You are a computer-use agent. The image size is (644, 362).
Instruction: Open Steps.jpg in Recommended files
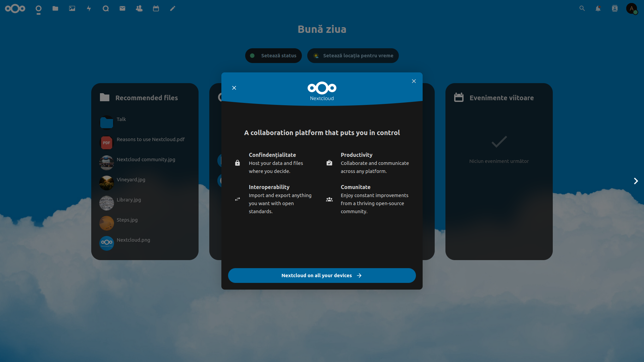coord(145,223)
